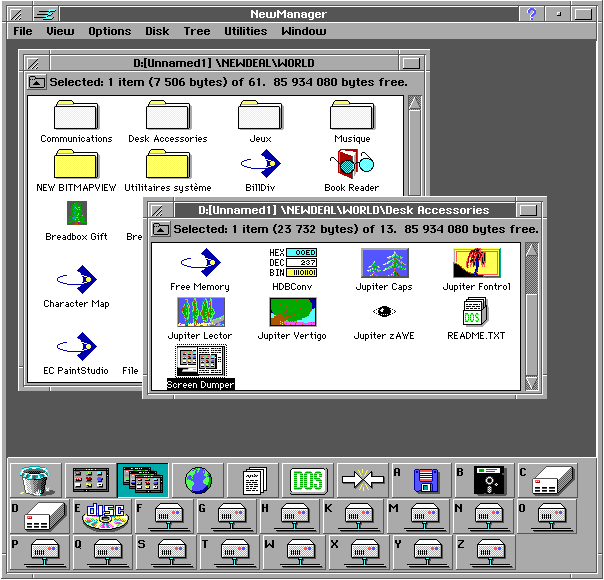The width and height of the screenshot is (604, 580).
Task: Click the help question mark button
Action: tap(531, 13)
